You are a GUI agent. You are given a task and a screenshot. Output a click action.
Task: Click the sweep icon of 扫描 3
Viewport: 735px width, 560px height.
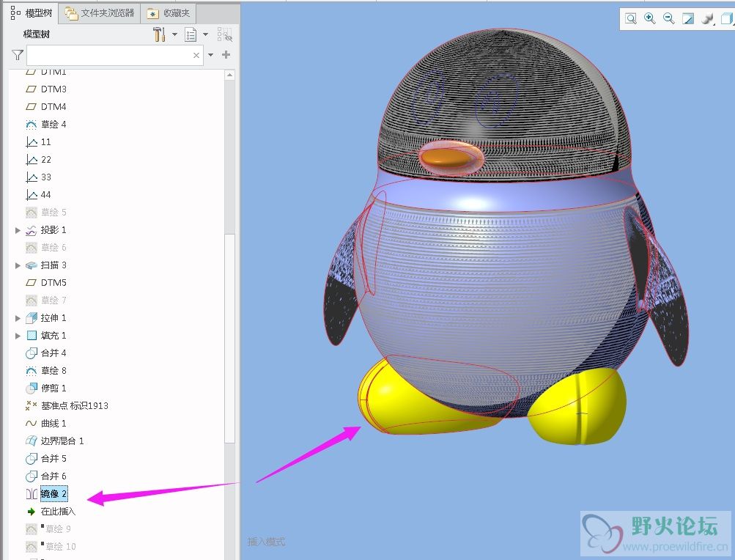[31, 265]
